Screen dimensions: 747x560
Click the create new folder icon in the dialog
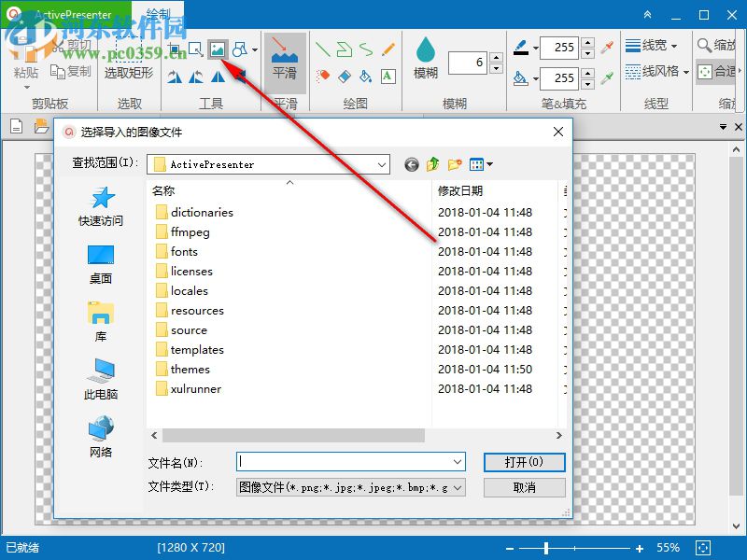(455, 164)
